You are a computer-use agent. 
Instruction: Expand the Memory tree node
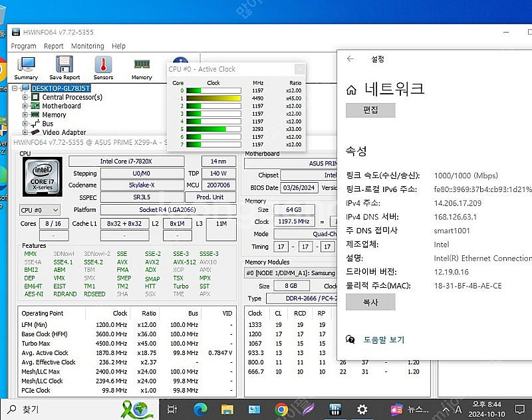(x=25, y=114)
